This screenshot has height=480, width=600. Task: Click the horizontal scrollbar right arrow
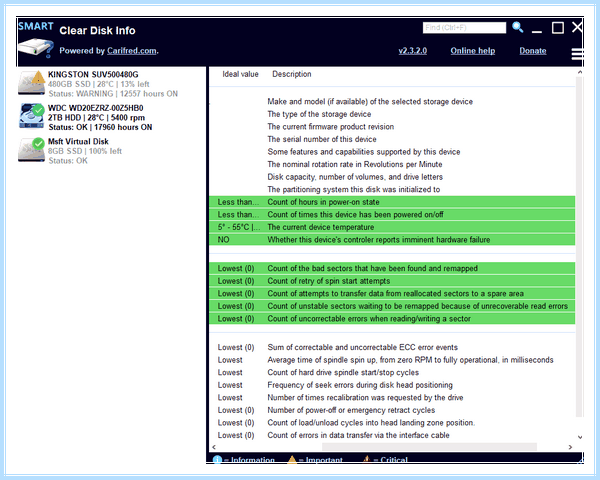point(570,447)
